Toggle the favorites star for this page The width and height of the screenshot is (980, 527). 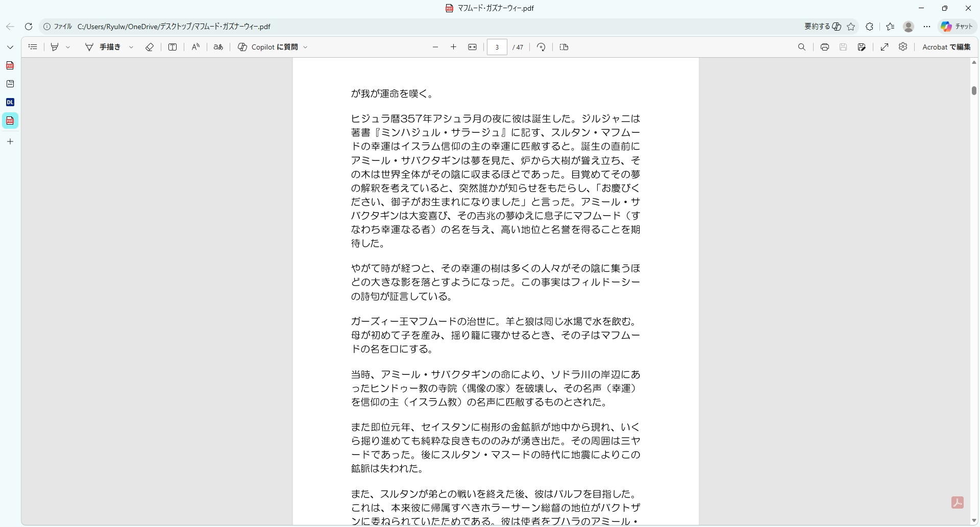[x=851, y=27]
